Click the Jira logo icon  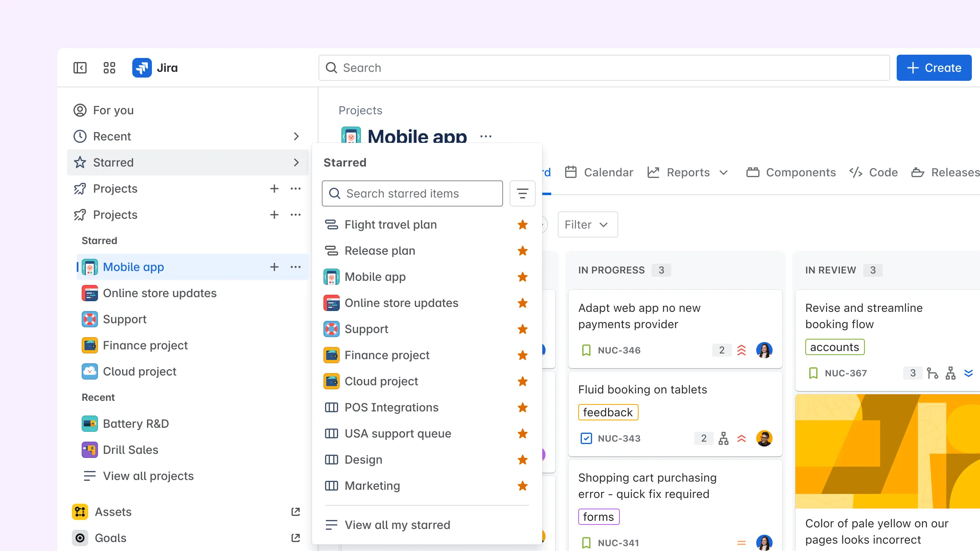pos(142,67)
